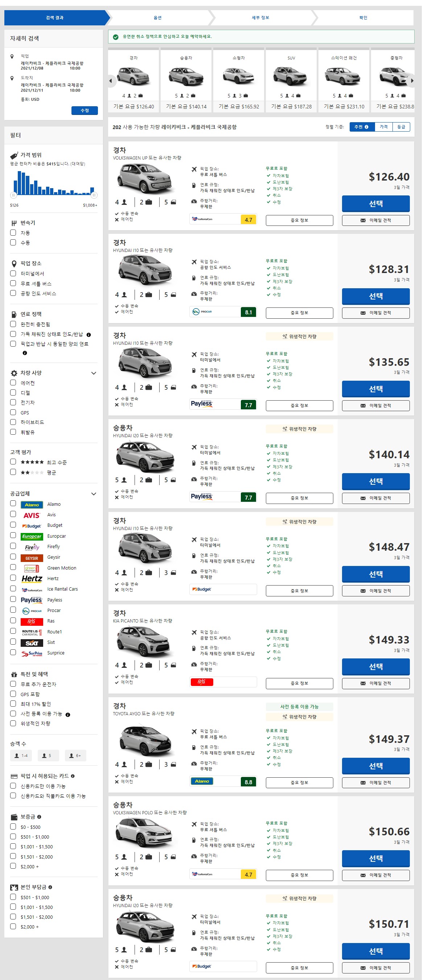
Task: Click info icon next to 사전 등록 이용 가능
Action: pyautogui.click(x=68, y=715)
